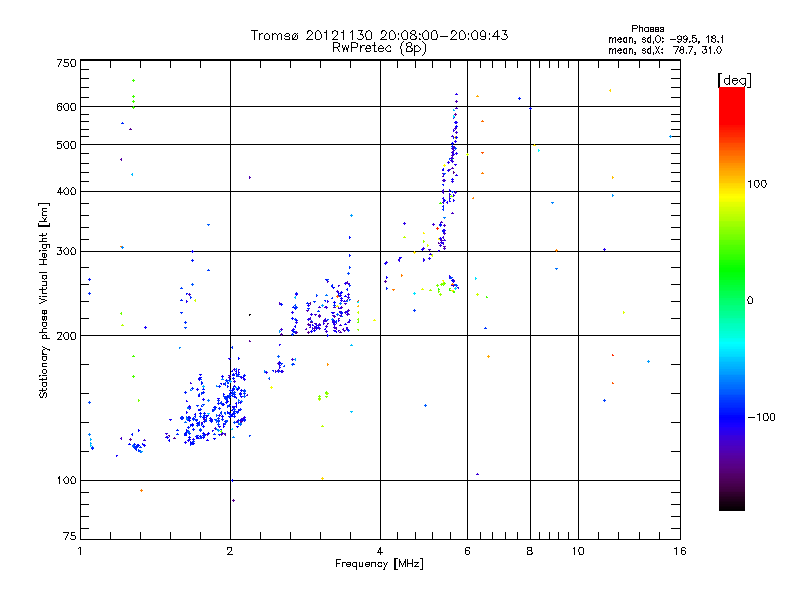800x600 pixels.
Task: Click the x-axis tick label '2'
Action: click(230, 551)
